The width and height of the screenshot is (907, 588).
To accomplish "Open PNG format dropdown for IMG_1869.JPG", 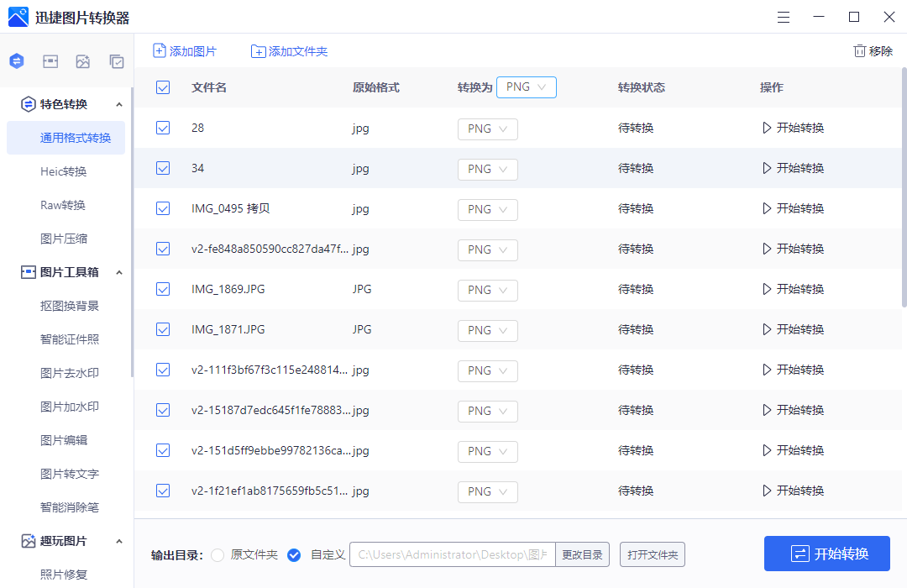I will click(x=488, y=291).
